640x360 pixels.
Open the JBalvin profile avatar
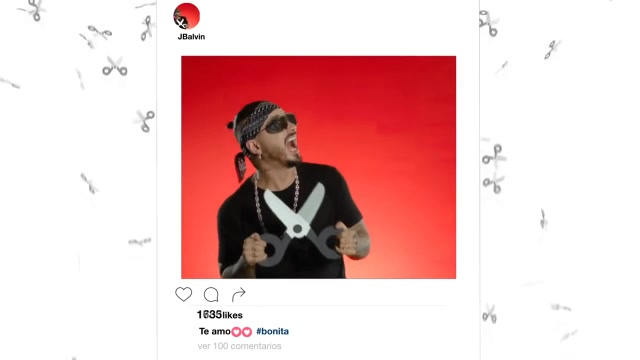(x=187, y=16)
